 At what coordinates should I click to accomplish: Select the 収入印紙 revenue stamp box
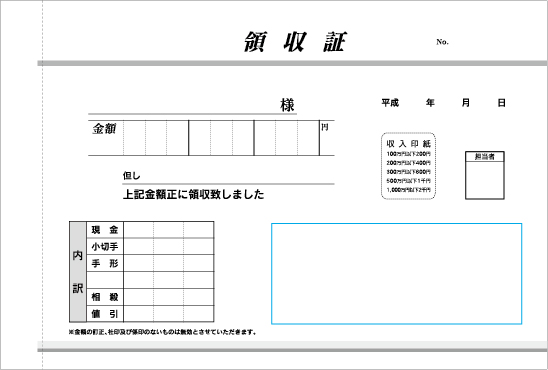point(408,166)
